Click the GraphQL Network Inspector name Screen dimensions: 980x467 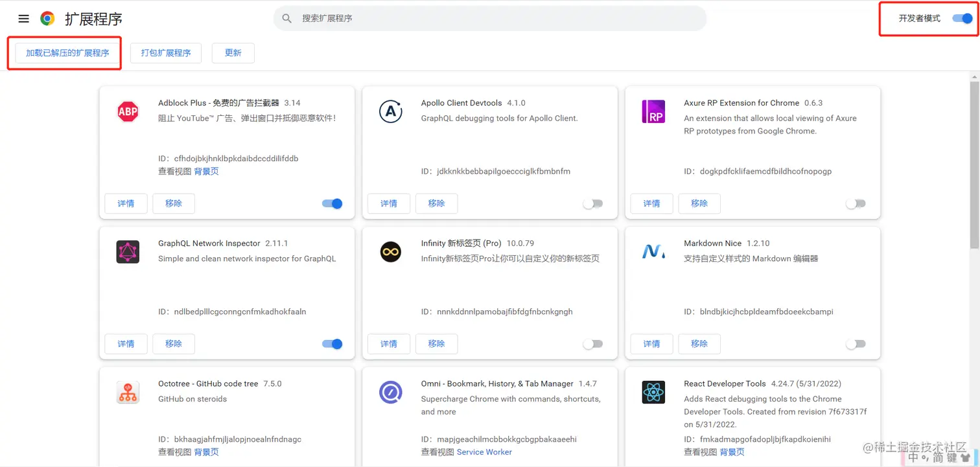coord(209,244)
